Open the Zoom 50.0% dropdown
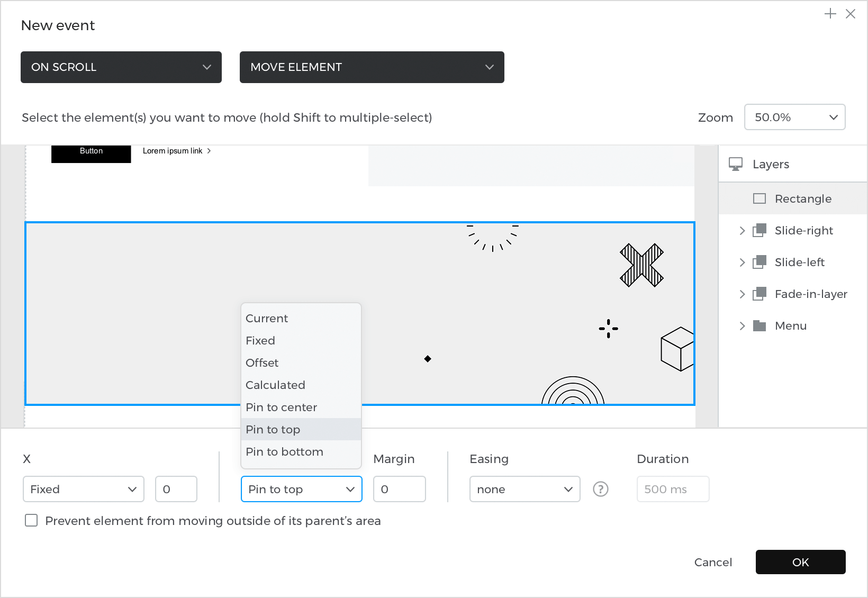 pyautogui.click(x=794, y=117)
